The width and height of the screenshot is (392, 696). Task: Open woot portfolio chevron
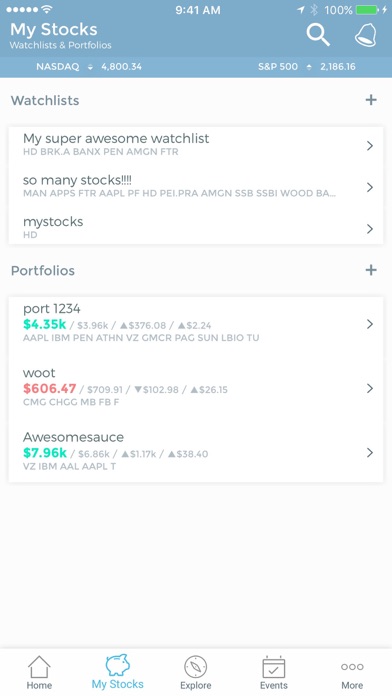click(x=370, y=388)
